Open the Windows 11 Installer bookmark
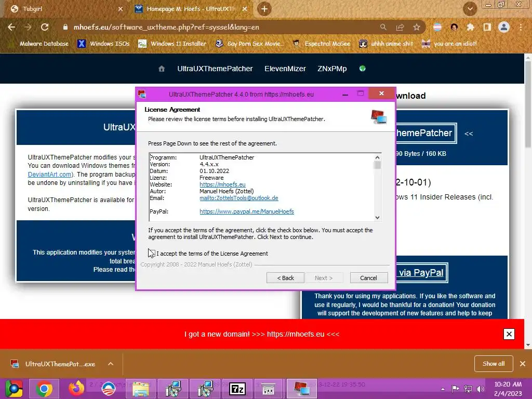532x399 pixels. (x=172, y=44)
